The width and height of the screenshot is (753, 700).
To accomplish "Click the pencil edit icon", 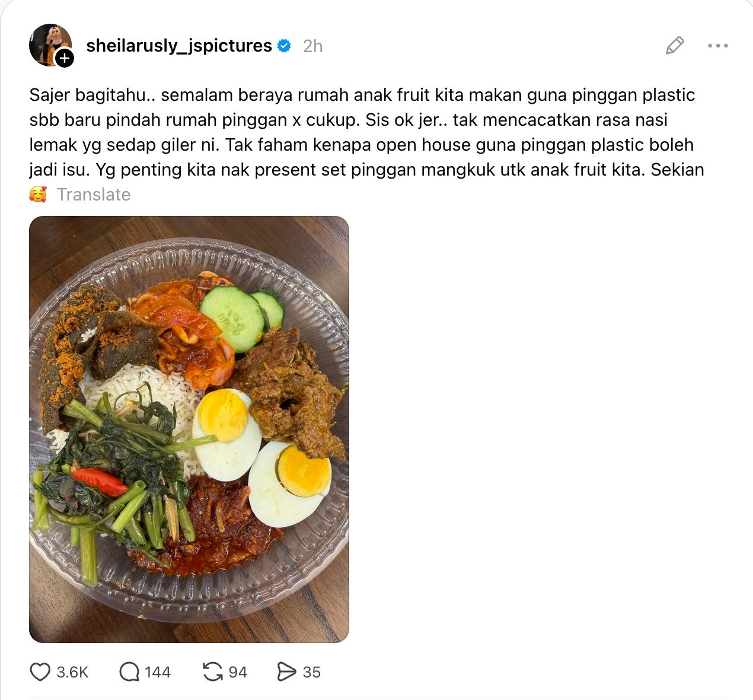I will 675,46.
